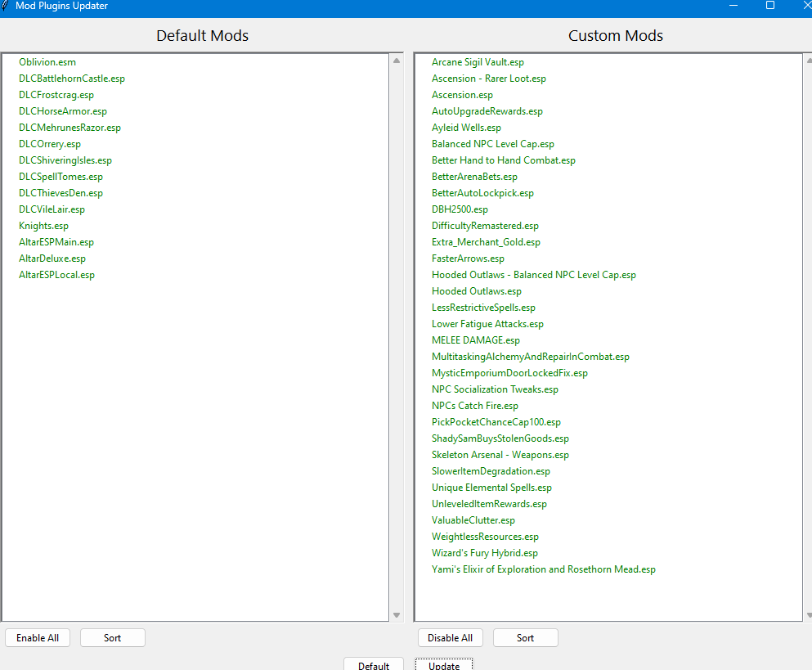812x670 pixels.
Task: Select LessRestrictiveSpells.esp
Action: tap(483, 308)
